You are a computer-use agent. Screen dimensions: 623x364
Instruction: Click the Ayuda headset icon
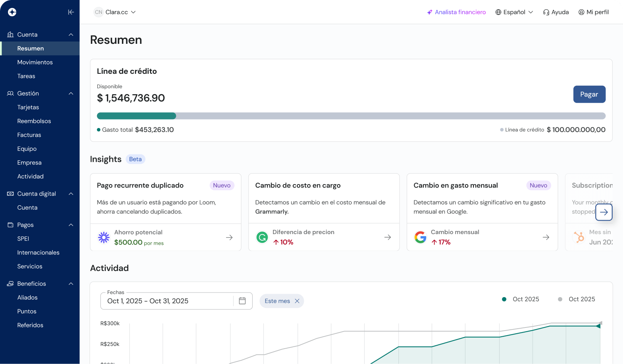tap(545, 12)
